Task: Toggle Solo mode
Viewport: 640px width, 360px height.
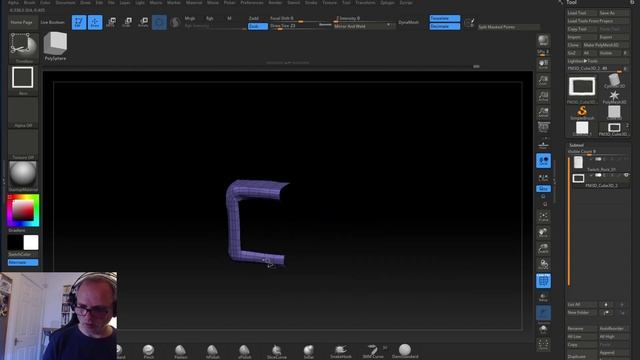Action: pos(543,329)
